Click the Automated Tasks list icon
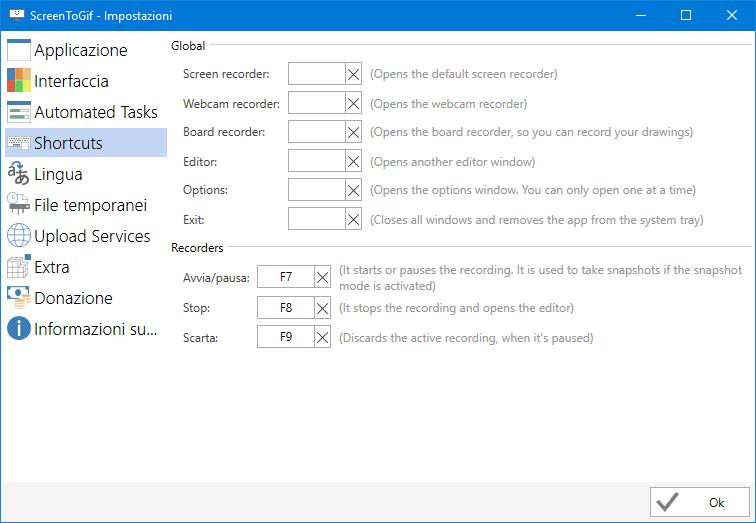This screenshot has height=523, width=756. pyautogui.click(x=19, y=112)
